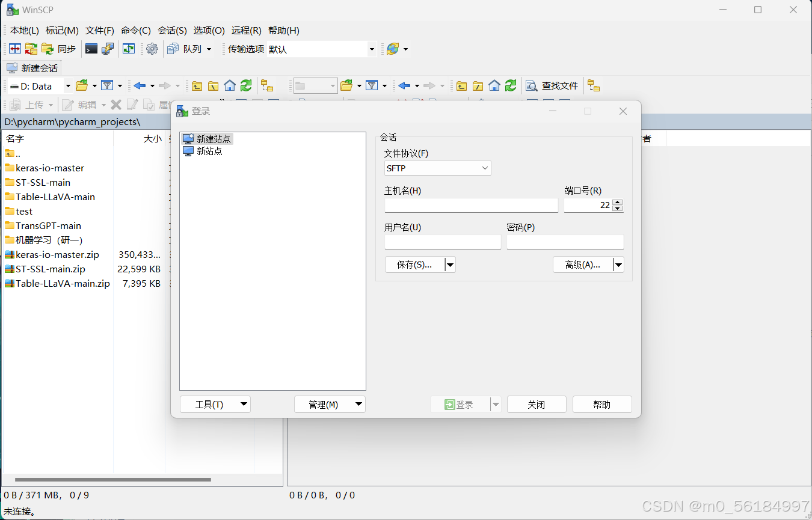812x520 pixels.
Task: Click the globe transfer settings icon
Action: point(393,49)
